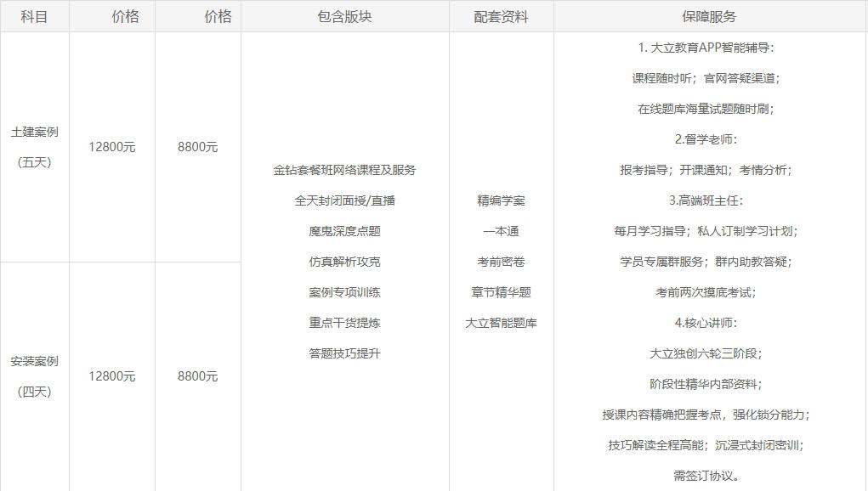Click the 配套资料 column header
868x491 pixels.
501,16
